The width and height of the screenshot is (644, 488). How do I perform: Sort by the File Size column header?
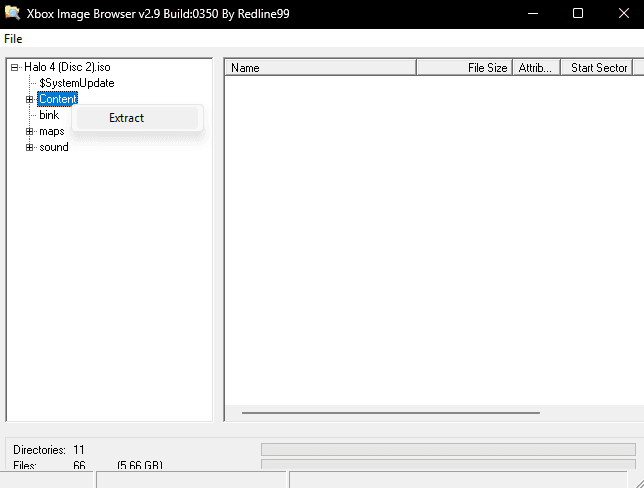tap(464, 68)
